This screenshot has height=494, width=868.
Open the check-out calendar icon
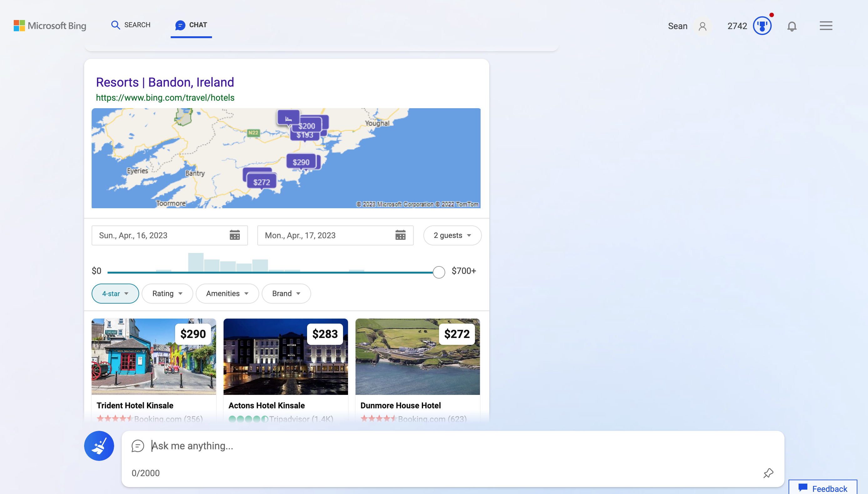click(x=400, y=235)
